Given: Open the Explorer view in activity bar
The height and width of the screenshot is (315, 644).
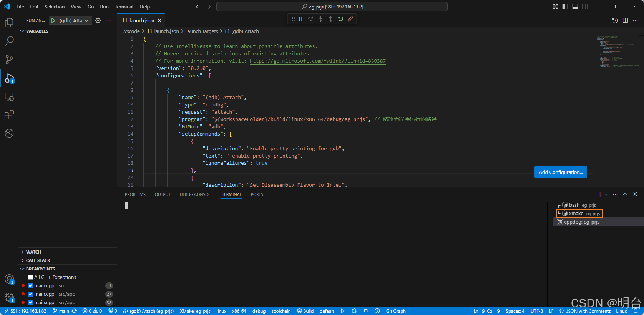Looking at the screenshot, I should (9, 23).
